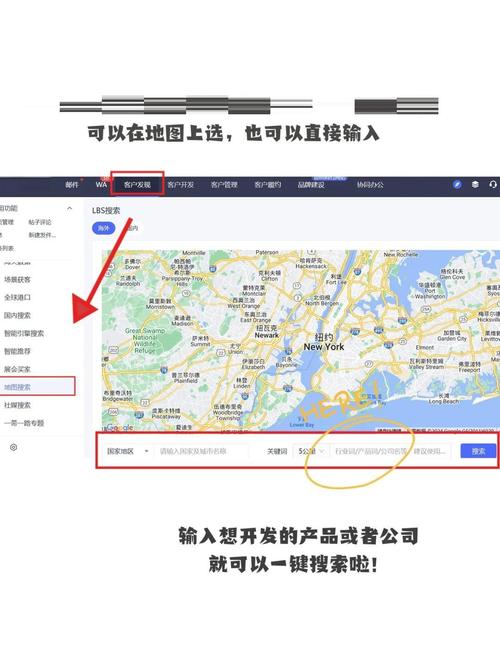
Task: Open 展会买家 in the sidebar
Action: pyautogui.click(x=18, y=369)
